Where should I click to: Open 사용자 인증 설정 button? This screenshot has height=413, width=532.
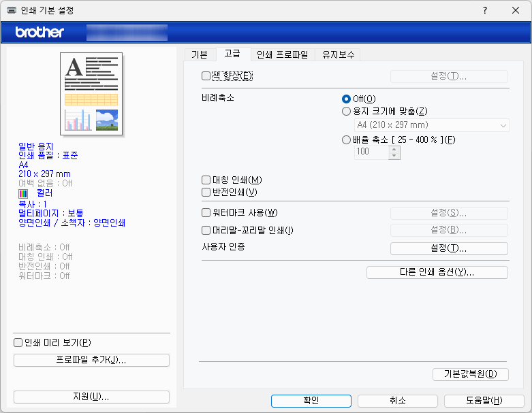[x=449, y=248]
